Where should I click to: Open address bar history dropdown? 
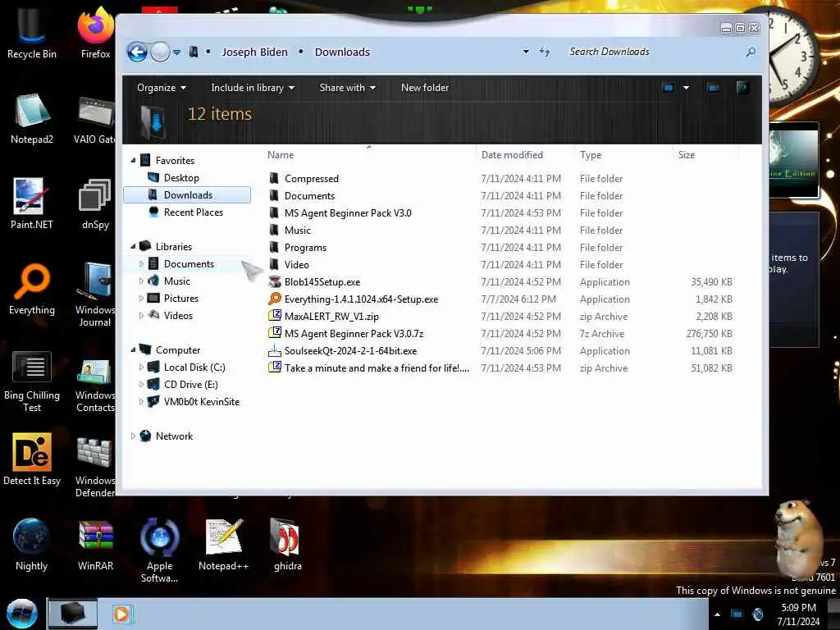pyautogui.click(x=526, y=52)
